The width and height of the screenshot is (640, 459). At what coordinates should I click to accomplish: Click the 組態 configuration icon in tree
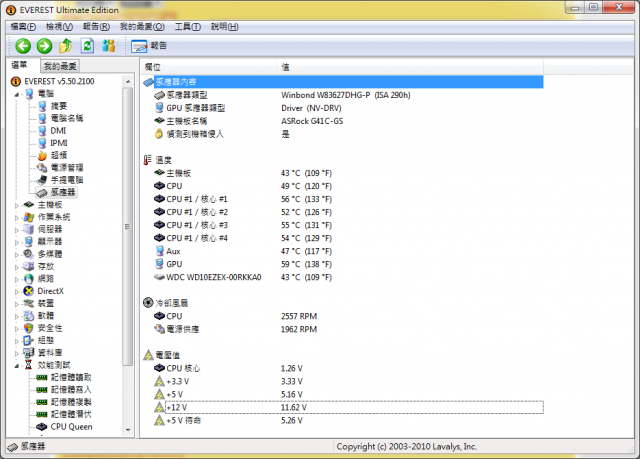pyautogui.click(x=29, y=340)
